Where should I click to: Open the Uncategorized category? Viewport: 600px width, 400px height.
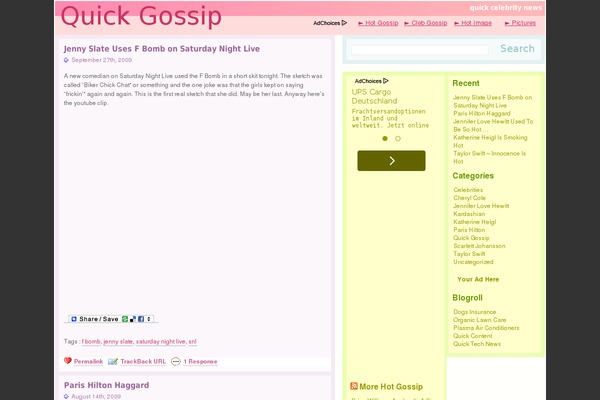473,262
